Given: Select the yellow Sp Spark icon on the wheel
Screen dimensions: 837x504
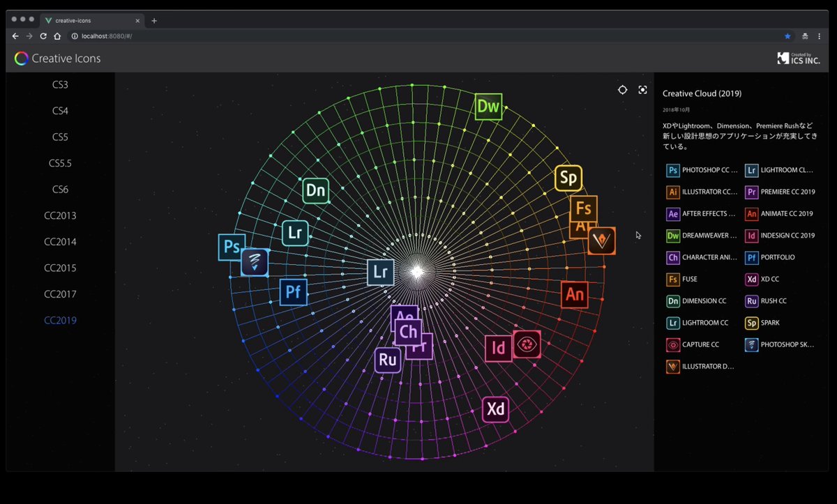Looking at the screenshot, I should coord(568,178).
